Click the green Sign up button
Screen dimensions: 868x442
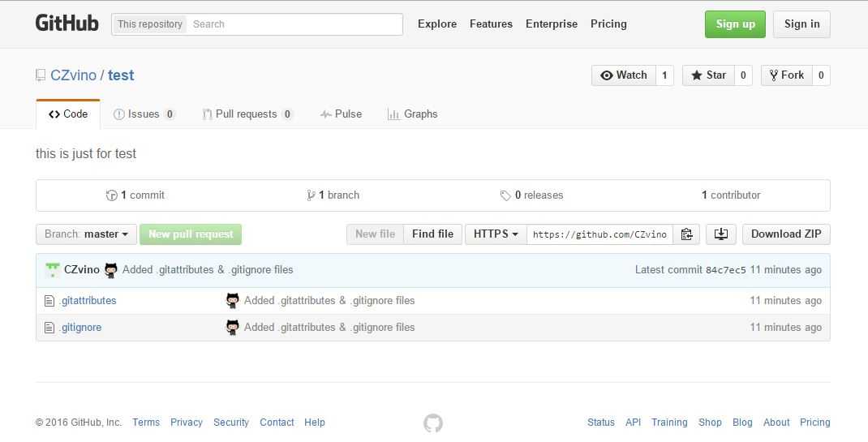(x=735, y=24)
